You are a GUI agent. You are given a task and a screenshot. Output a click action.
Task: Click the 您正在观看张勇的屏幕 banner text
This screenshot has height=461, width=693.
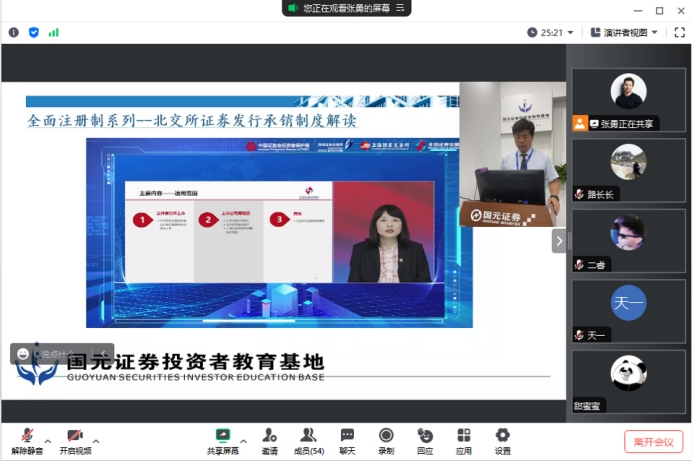point(346,8)
